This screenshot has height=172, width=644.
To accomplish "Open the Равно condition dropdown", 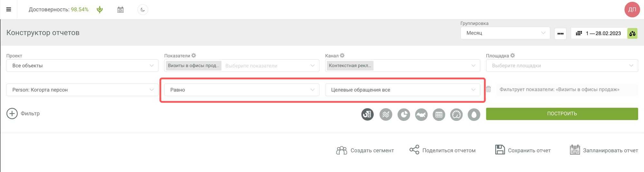I will click(241, 90).
